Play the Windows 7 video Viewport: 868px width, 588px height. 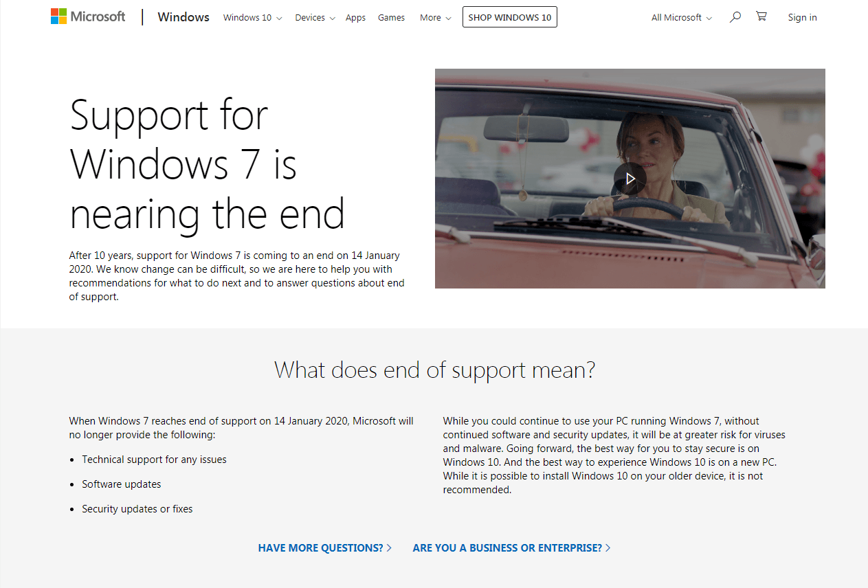[630, 179]
